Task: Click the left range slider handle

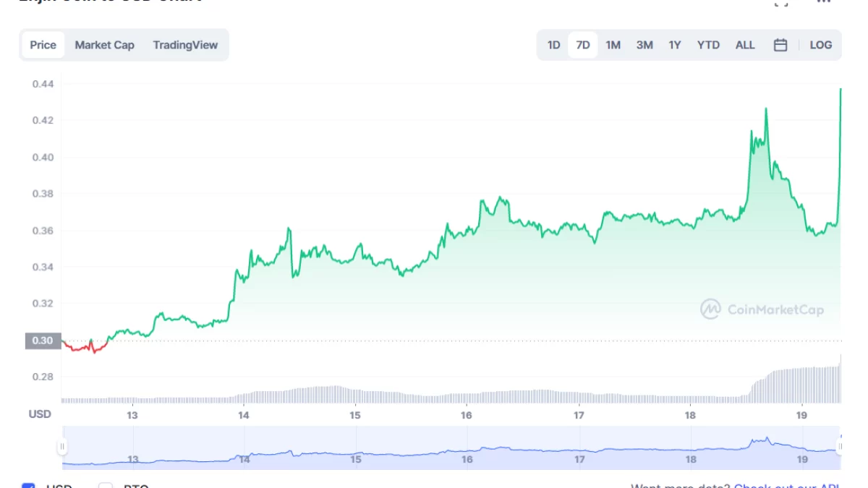Action: (62, 447)
